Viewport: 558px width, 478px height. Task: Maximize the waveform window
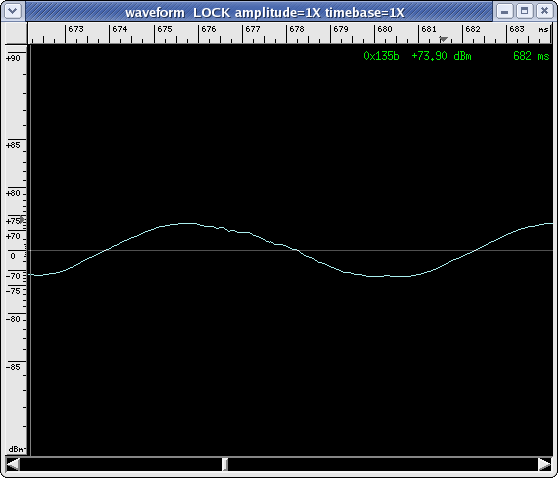point(524,11)
